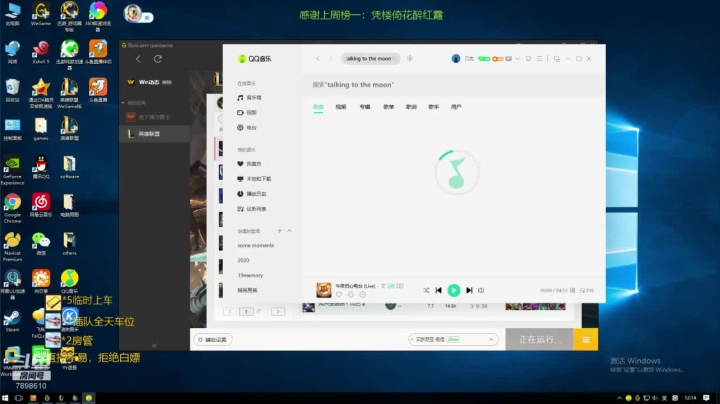Select the Artists search results tab
Screen dimensions: 720x404
[433, 107]
